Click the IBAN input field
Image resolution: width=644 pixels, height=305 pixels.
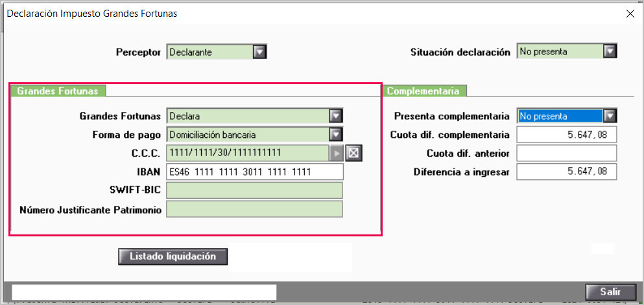point(255,172)
